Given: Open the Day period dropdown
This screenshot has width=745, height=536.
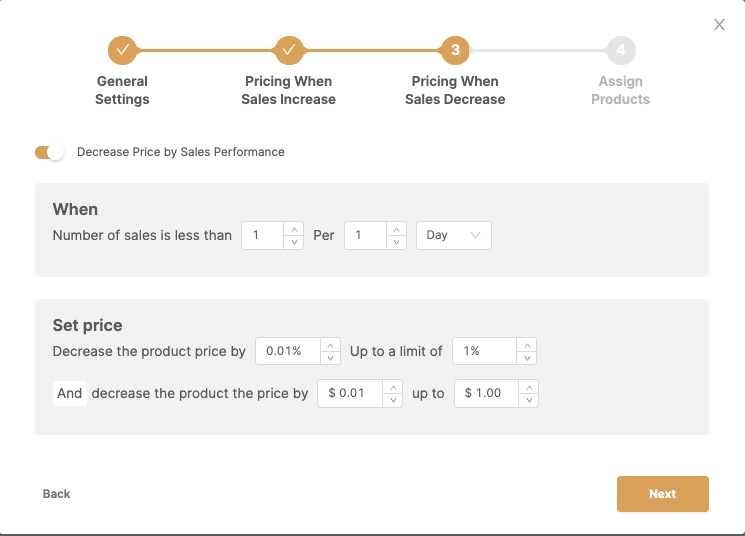Looking at the screenshot, I should 454,235.
